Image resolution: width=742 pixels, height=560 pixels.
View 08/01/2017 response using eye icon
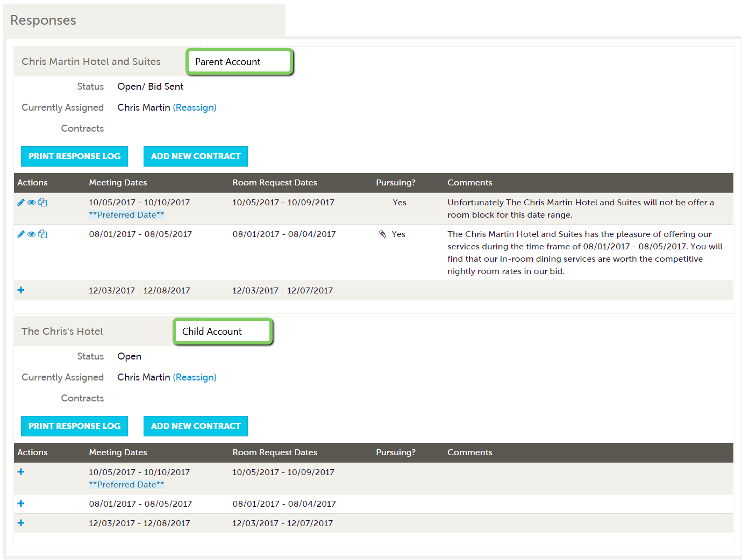pos(32,234)
